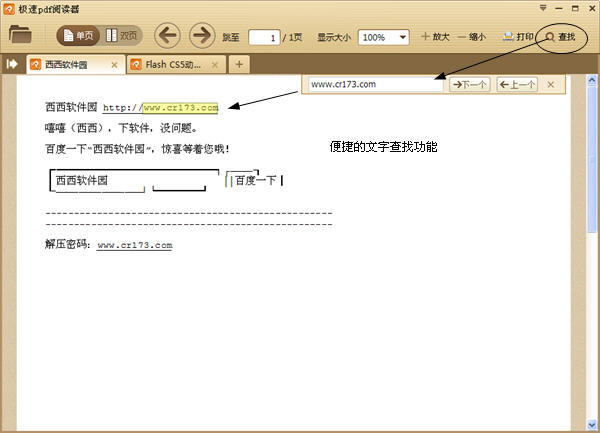
Task: Go to next page with right arrow
Action: [202, 36]
